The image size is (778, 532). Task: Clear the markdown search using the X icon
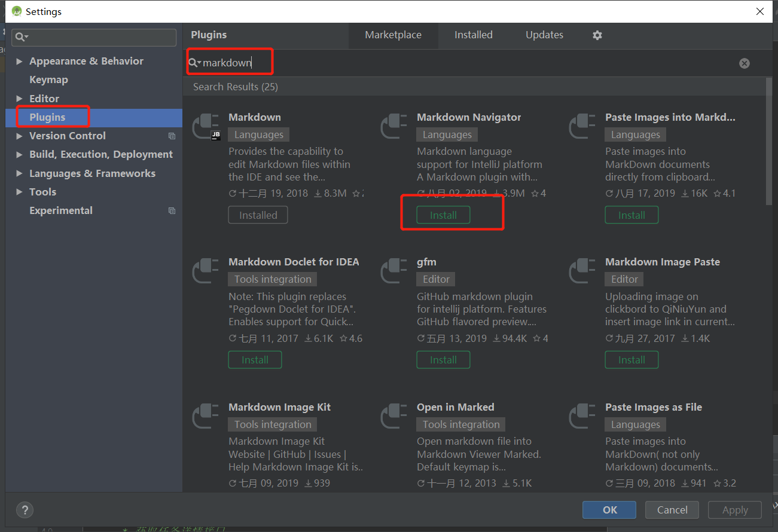(744, 63)
